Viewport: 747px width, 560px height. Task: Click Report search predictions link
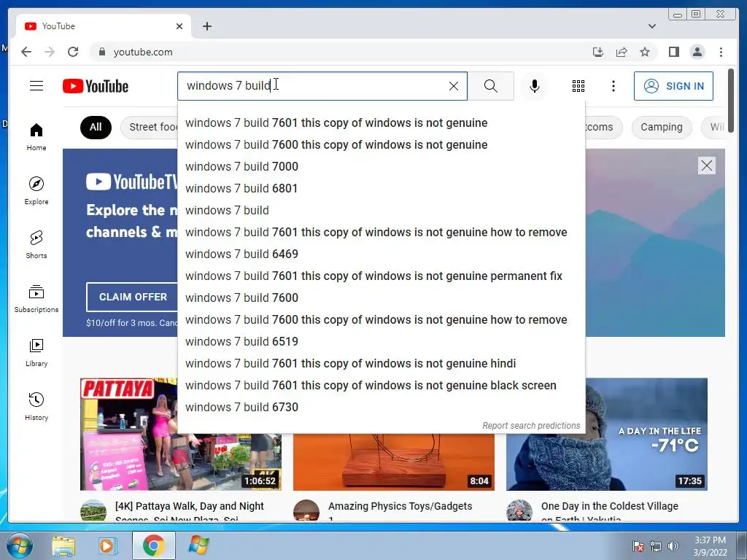531,426
